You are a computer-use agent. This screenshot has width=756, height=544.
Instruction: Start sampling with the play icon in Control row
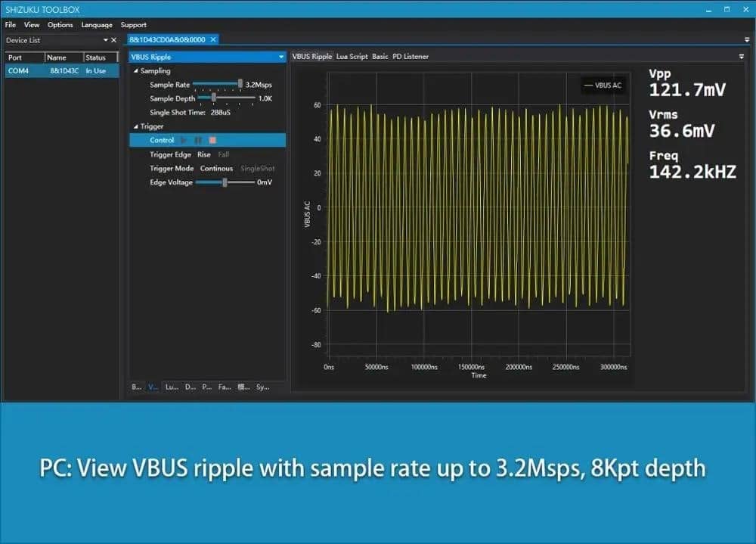(x=184, y=140)
